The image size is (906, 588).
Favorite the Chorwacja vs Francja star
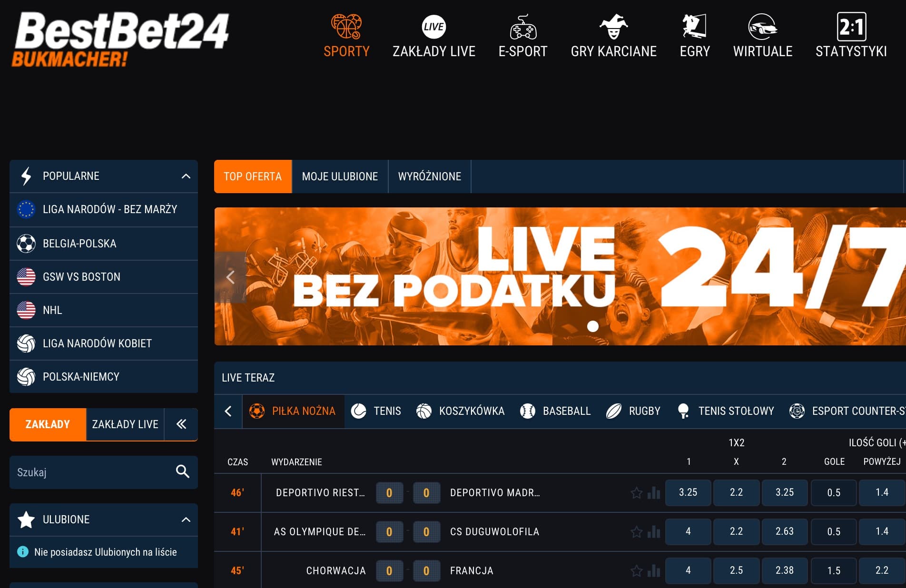click(x=636, y=571)
